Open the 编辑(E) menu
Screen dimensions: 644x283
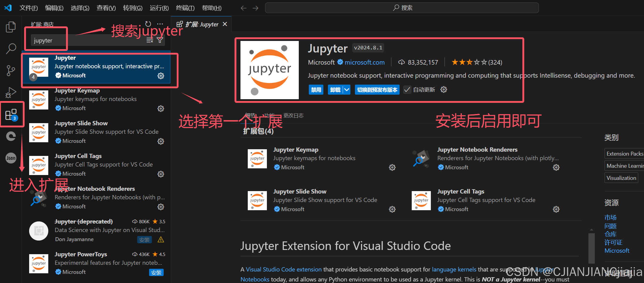tap(54, 8)
